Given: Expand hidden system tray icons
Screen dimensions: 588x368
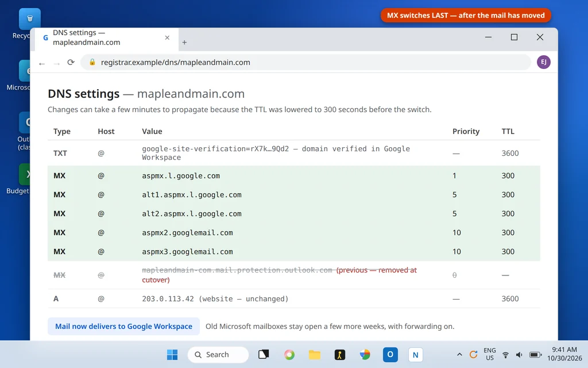Looking at the screenshot, I should [x=459, y=354].
